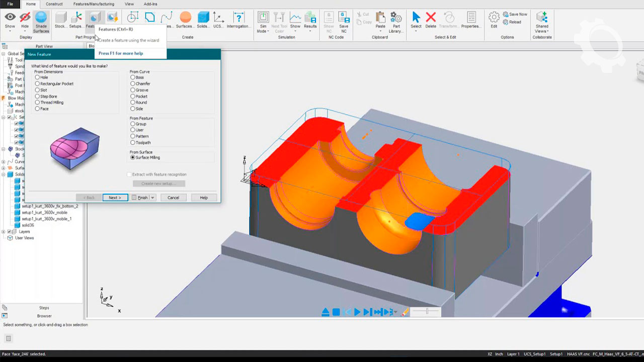This screenshot has width=644, height=362.
Task: Select the Chamfer radio option
Action: (133, 83)
